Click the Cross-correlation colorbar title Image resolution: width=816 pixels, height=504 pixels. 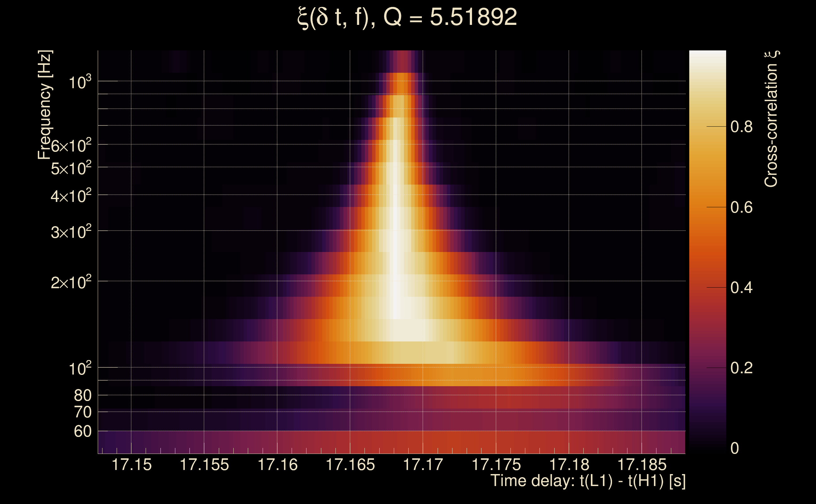[771, 119]
